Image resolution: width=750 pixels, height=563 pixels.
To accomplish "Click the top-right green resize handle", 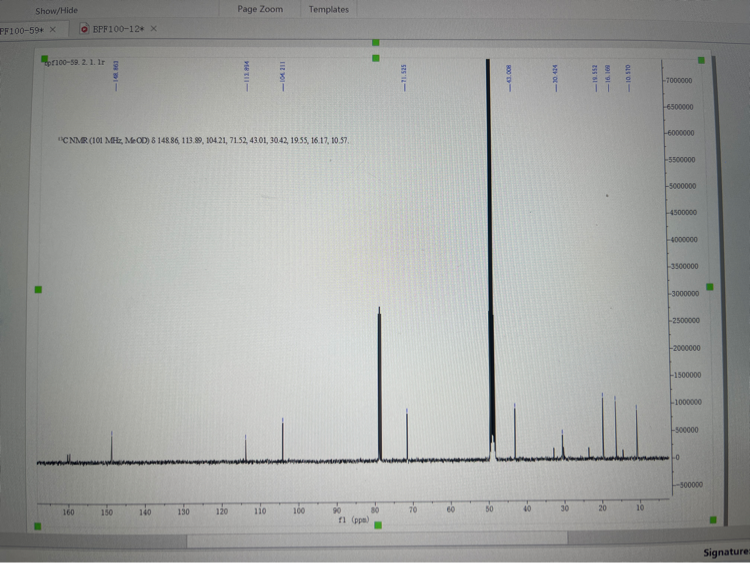I will [701, 60].
